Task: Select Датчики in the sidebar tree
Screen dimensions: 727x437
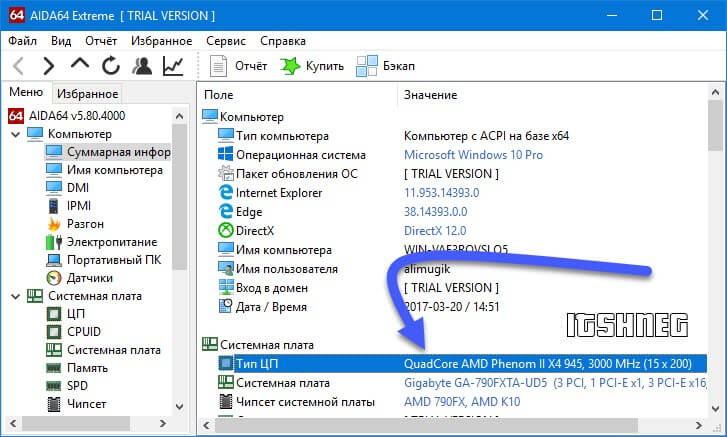Action: pos(89,278)
